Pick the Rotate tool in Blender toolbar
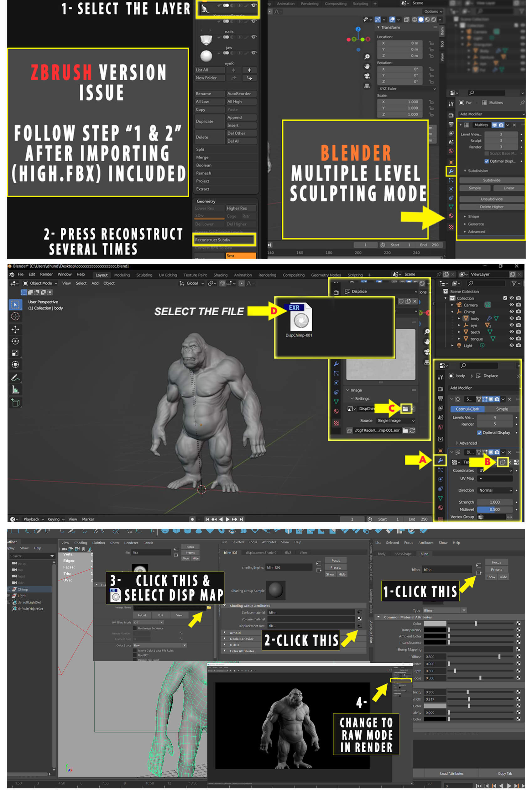The width and height of the screenshot is (532, 810). [15, 341]
